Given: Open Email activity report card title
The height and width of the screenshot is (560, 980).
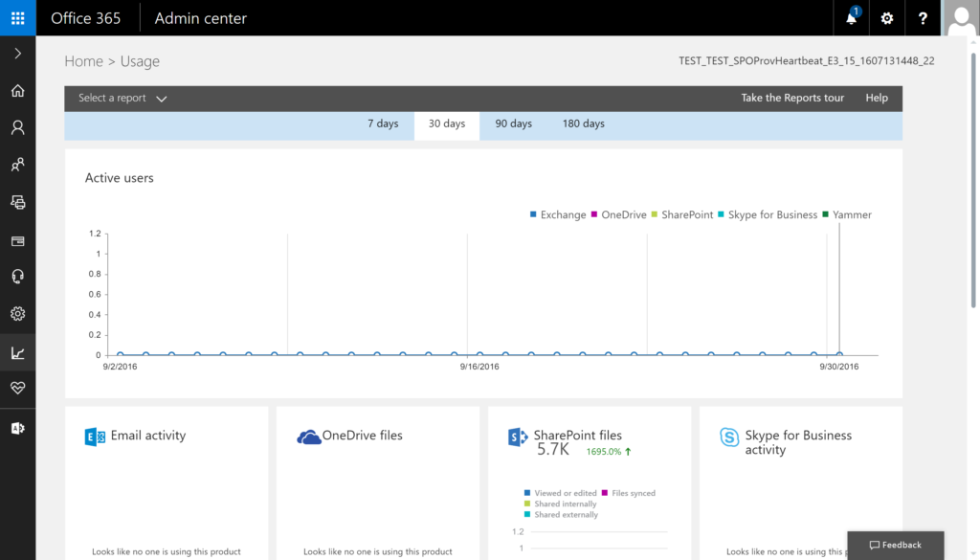Looking at the screenshot, I should 148,435.
